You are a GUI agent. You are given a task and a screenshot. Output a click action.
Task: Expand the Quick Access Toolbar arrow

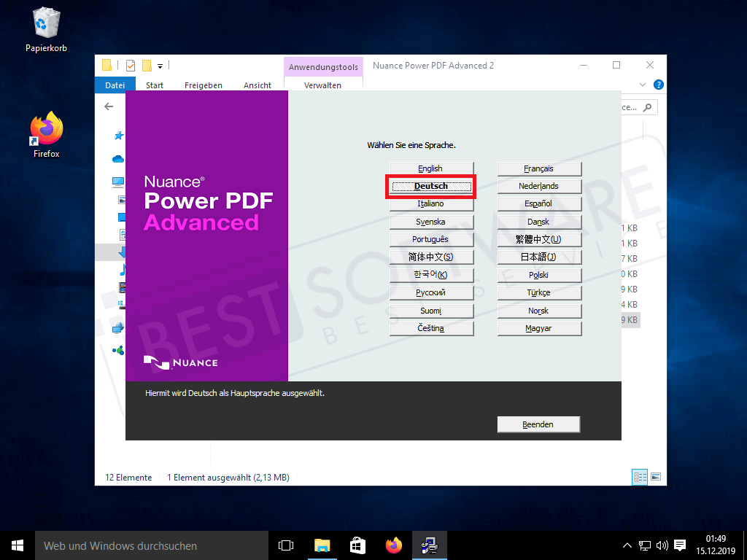(x=160, y=65)
